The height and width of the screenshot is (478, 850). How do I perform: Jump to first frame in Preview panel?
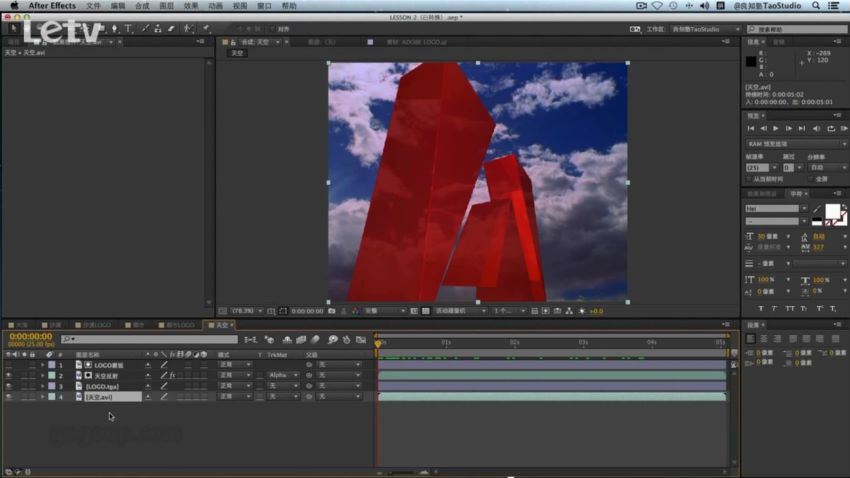click(x=750, y=128)
